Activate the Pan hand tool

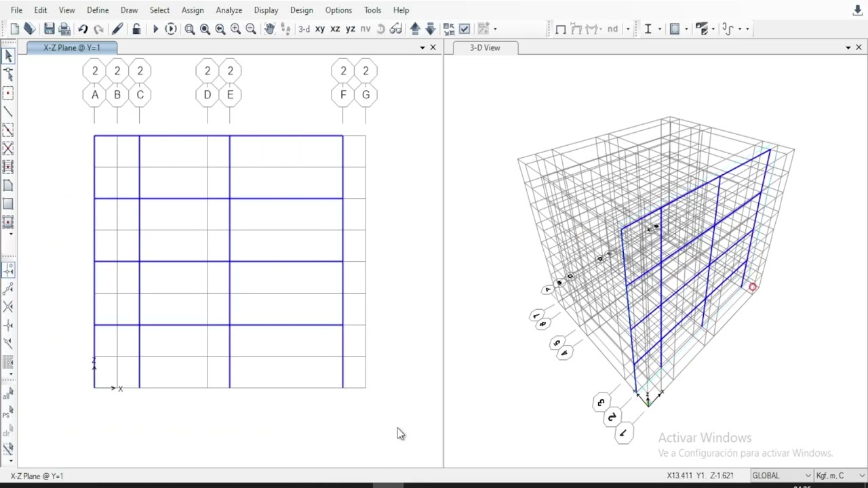point(269,28)
